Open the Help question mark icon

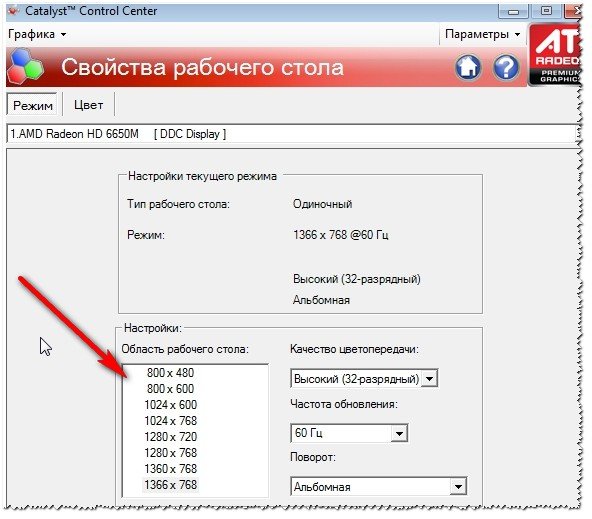(506, 67)
